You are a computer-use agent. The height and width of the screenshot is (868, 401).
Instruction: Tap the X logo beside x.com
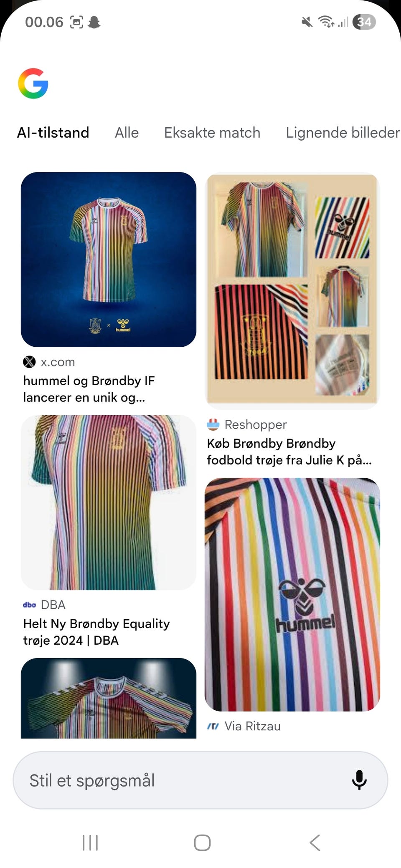click(29, 362)
